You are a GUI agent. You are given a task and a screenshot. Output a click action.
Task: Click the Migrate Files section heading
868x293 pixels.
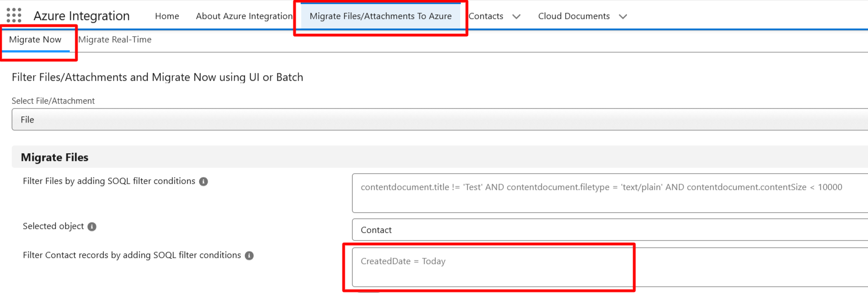(x=55, y=158)
